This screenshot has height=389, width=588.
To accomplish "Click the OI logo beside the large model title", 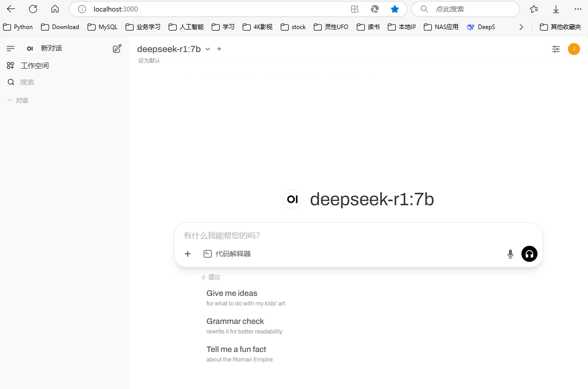I will [293, 199].
